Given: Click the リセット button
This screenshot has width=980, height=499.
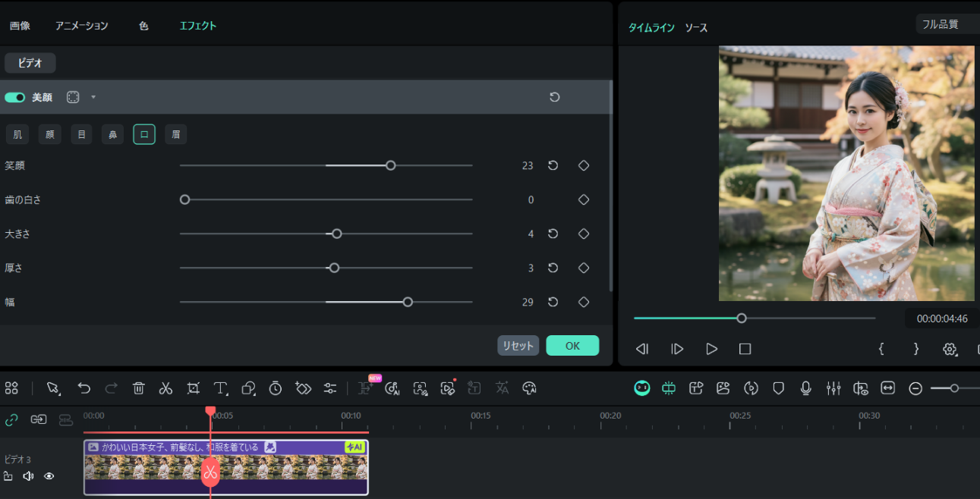Looking at the screenshot, I should [518, 345].
